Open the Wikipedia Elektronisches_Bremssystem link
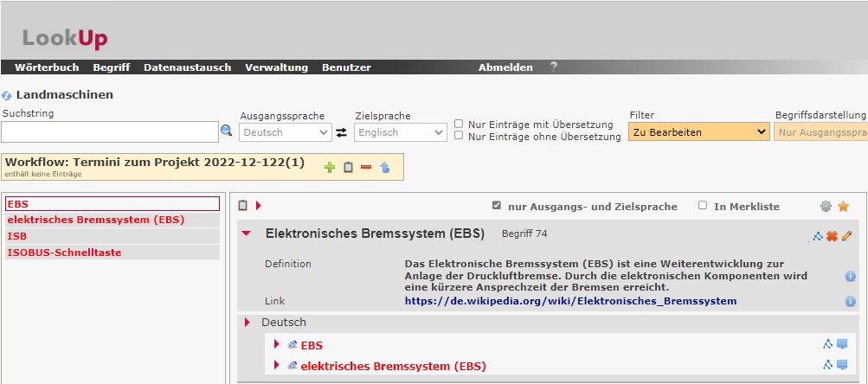 [x=570, y=301]
